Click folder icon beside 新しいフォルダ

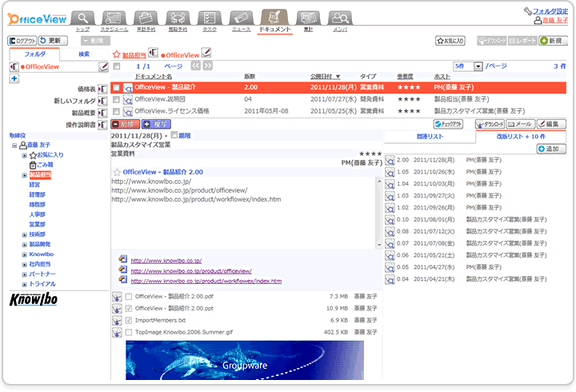[x=103, y=101]
